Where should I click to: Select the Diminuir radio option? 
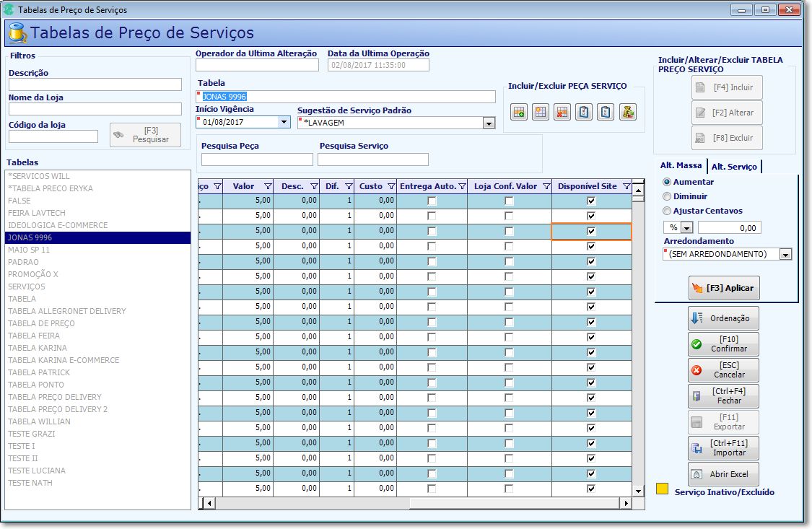pos(667,196)
